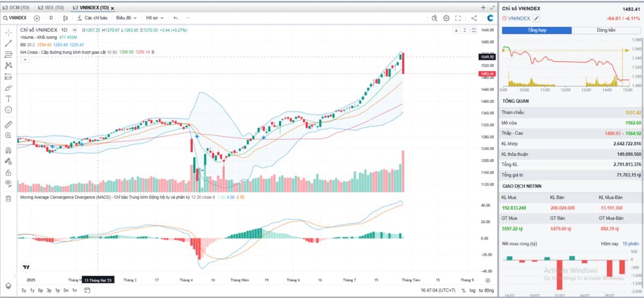Screen dimensions: 644x298
Task: Select the text annotation tool
Action: coord(9,99)
